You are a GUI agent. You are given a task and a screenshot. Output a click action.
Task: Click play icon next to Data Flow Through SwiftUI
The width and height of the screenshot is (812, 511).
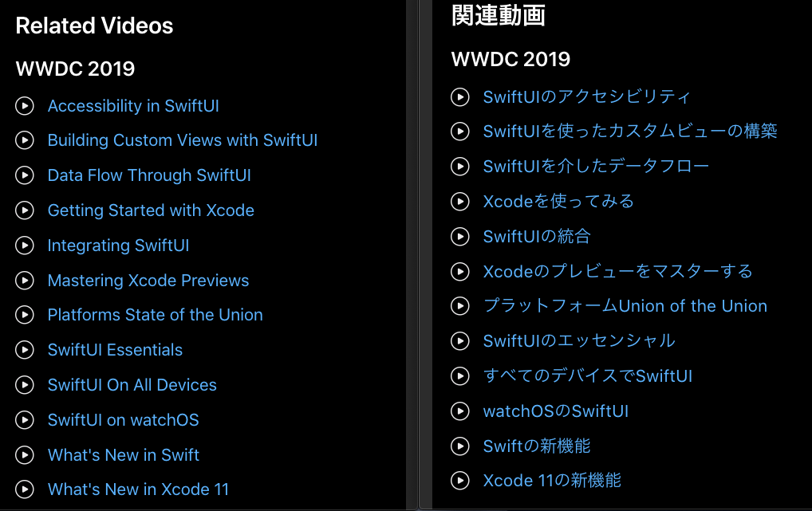click(25, 175)
